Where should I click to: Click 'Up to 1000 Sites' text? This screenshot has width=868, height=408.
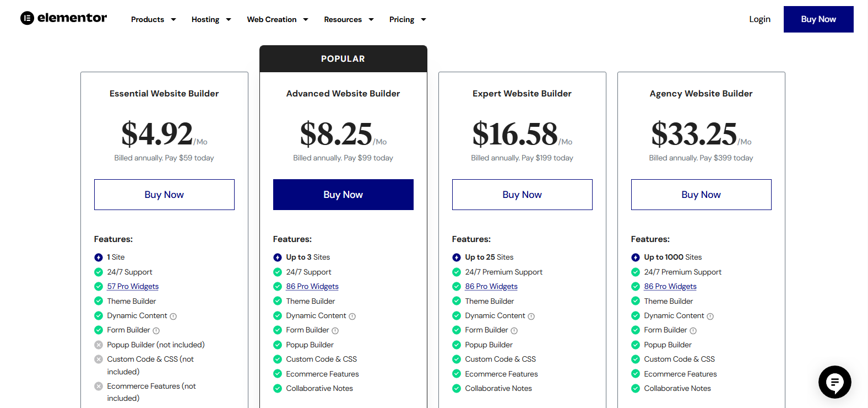pos(673,257)
